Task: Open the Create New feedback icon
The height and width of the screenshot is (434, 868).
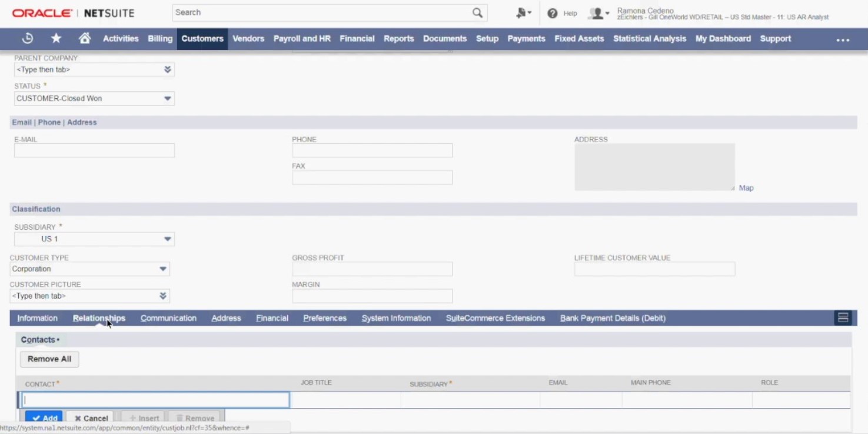Action: 522,13
